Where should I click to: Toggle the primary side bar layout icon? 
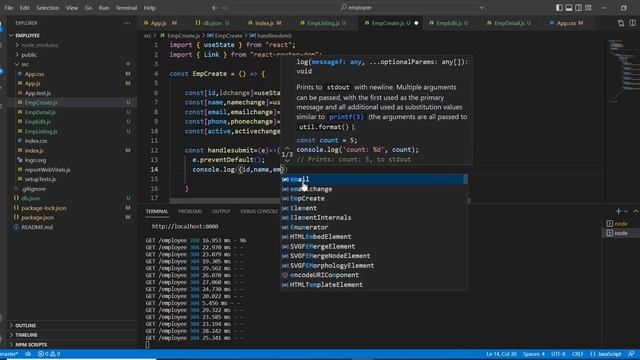point(559,8)
